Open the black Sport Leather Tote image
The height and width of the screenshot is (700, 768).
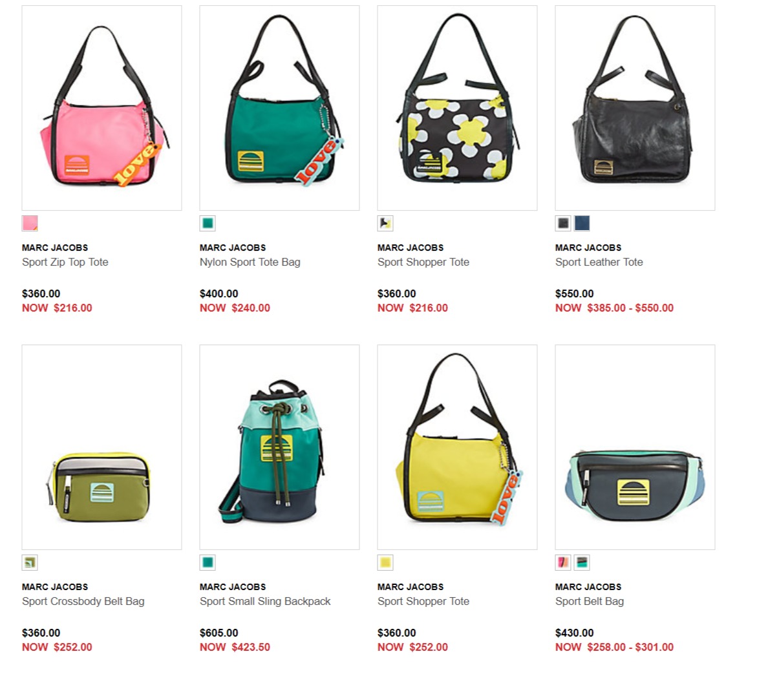[x=635, y=108]
